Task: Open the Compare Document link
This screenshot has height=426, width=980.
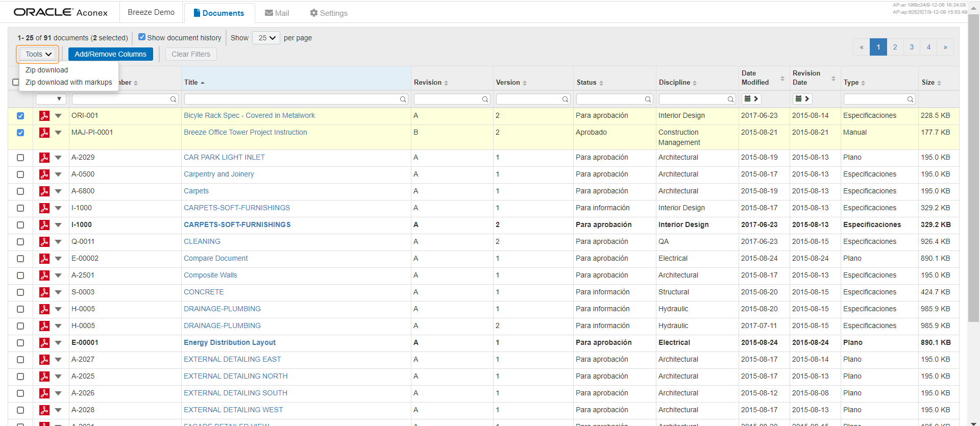Action: [x=215, y=259]
